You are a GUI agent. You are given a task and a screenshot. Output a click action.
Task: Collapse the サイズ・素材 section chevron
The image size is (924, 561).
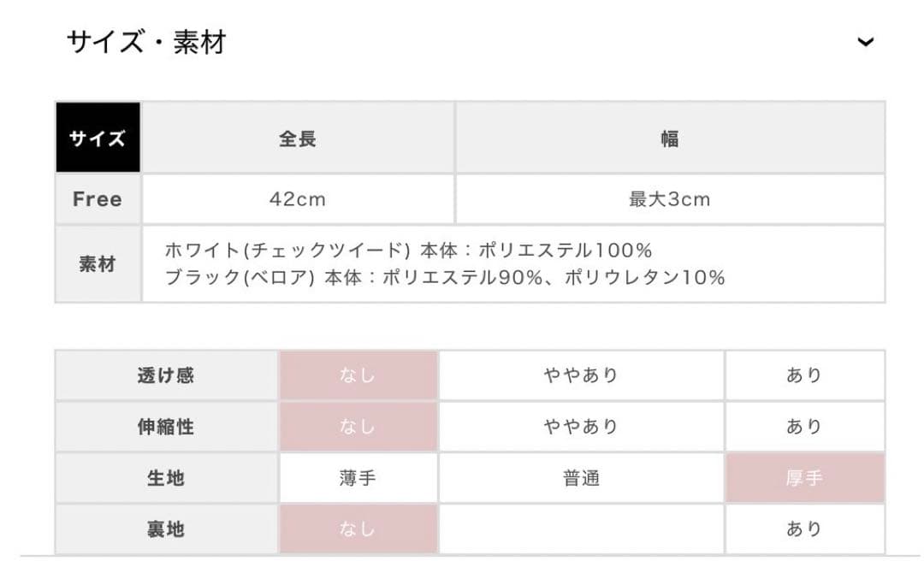[x=868, y=39]
